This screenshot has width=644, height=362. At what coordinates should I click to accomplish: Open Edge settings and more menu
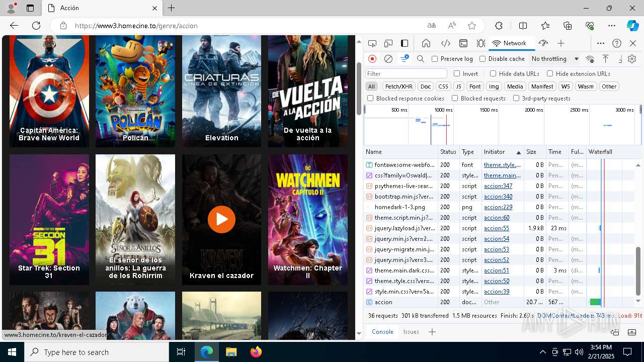click(611, 26)
